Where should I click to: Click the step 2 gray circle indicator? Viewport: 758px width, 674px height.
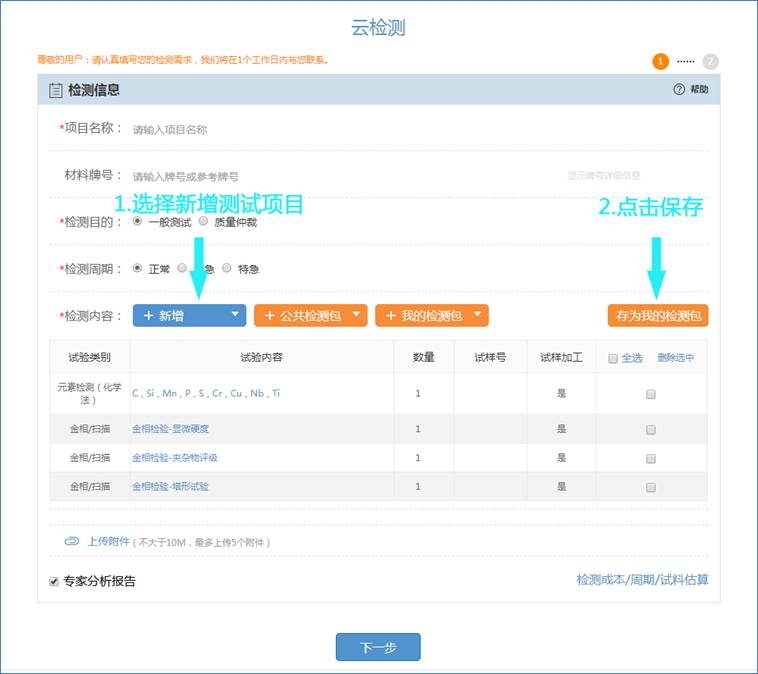(x=710, y=61)
